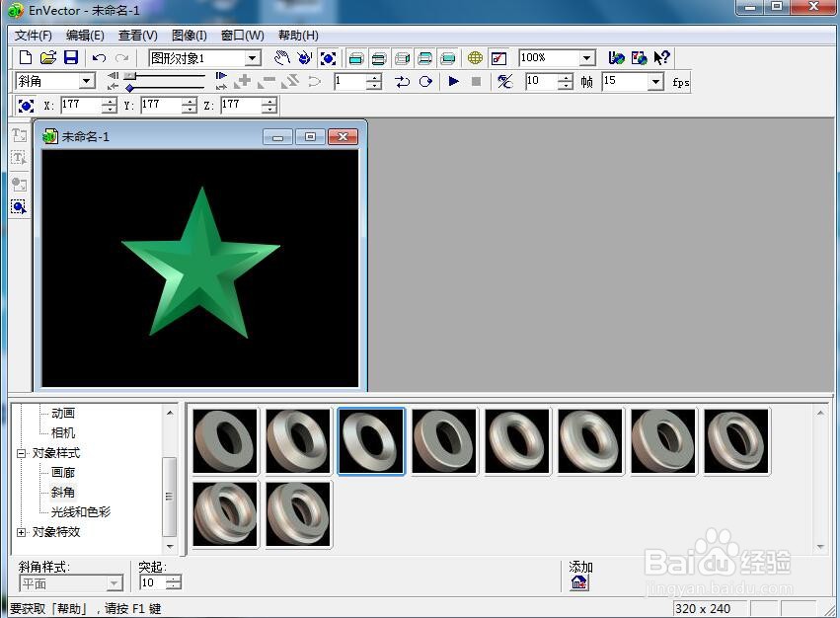Open the 斜角样式 平面 dropdown
The width and height of the screenshot is (840, 618).
pos(115,583)
